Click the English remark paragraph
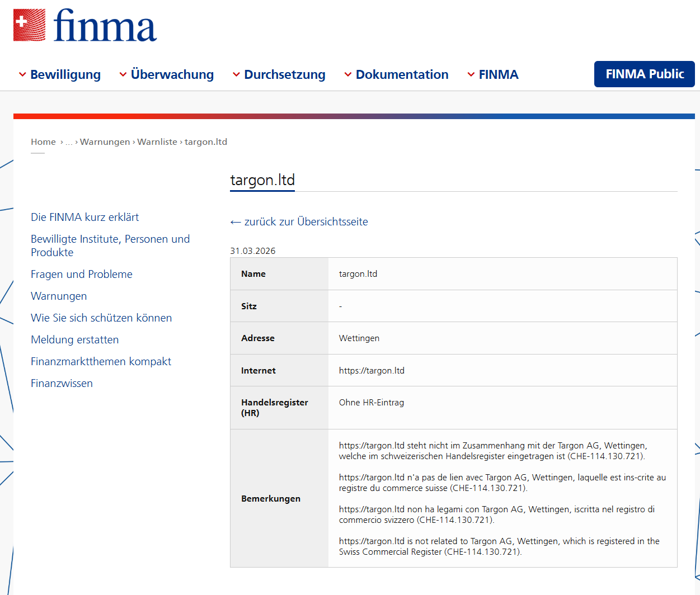 click(499, 546)
